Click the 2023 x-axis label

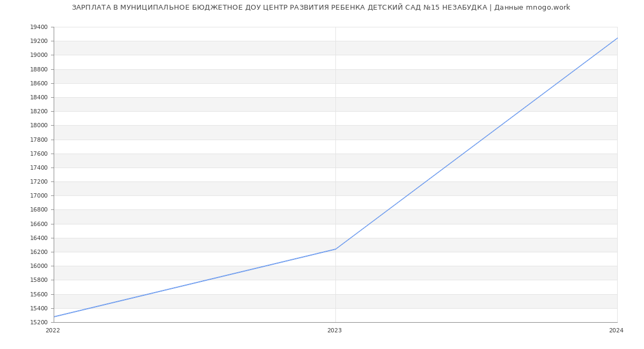click(334, 331)
